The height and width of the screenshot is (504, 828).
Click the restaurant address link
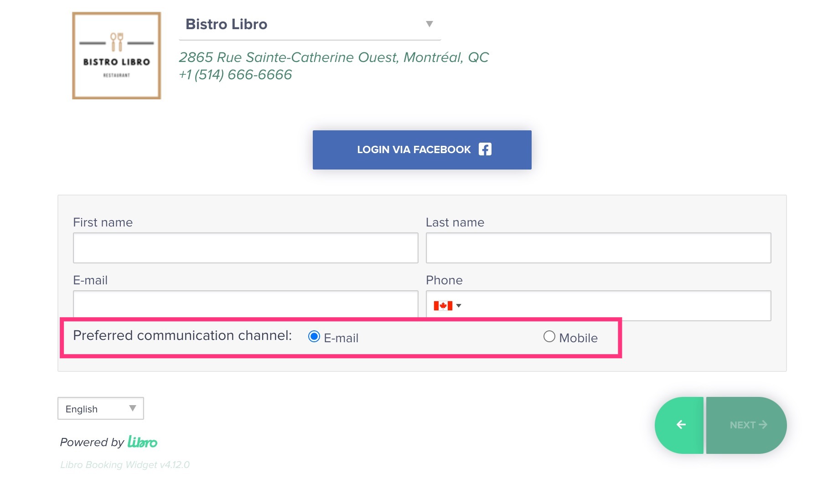pyautogui.click(x=334, y=57)
